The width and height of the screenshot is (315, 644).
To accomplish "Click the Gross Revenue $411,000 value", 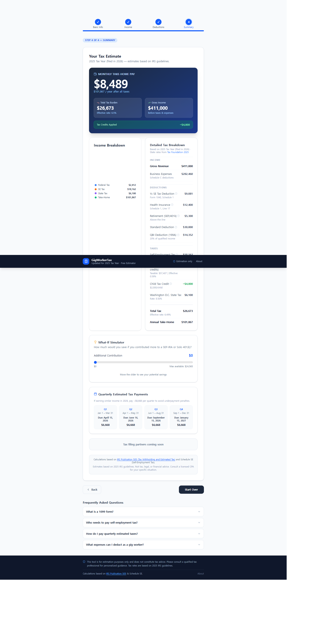I will (187, 166).
